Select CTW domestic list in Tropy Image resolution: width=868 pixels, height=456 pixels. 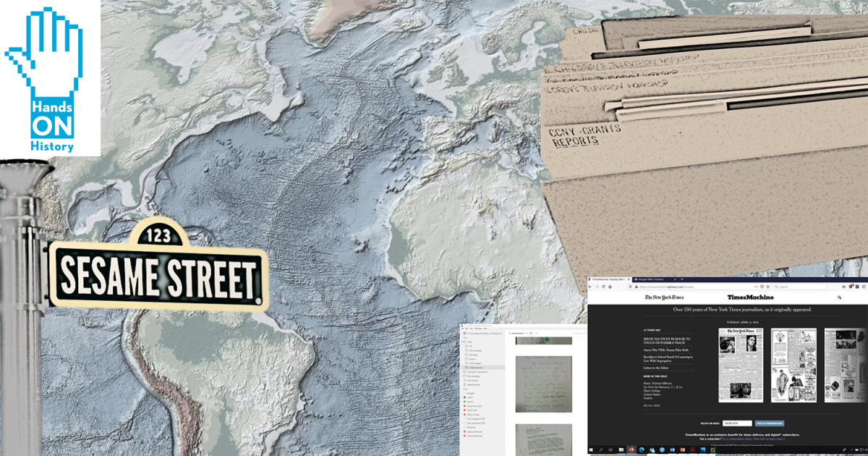(x=482, y=368)
